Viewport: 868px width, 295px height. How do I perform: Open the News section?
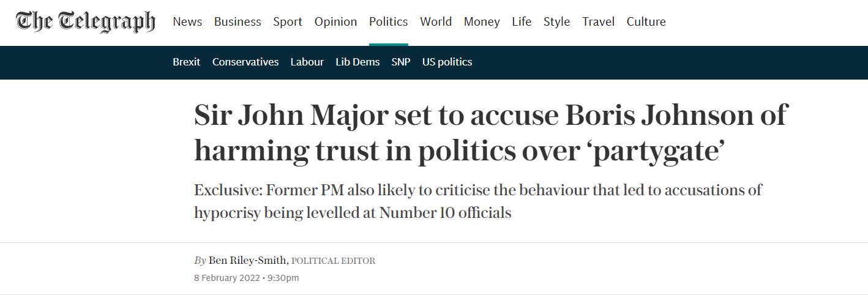coord(187,21)
